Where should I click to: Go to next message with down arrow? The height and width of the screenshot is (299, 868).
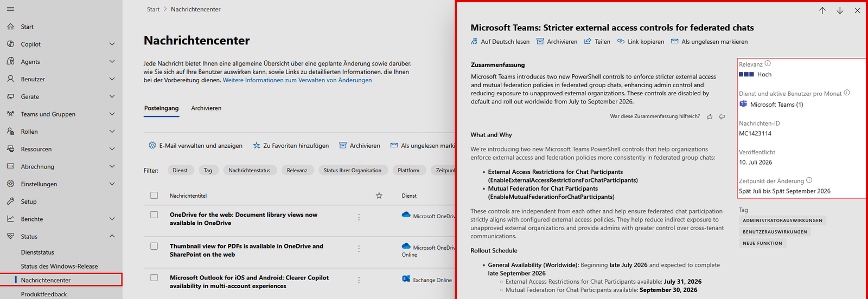point(840,10)
